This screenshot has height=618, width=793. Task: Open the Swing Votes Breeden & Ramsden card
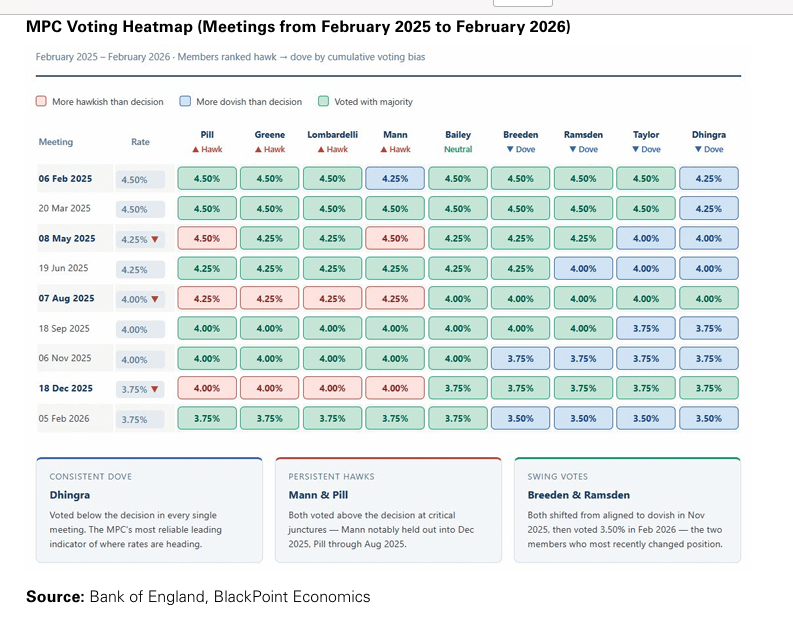click(x=626, y=510)
